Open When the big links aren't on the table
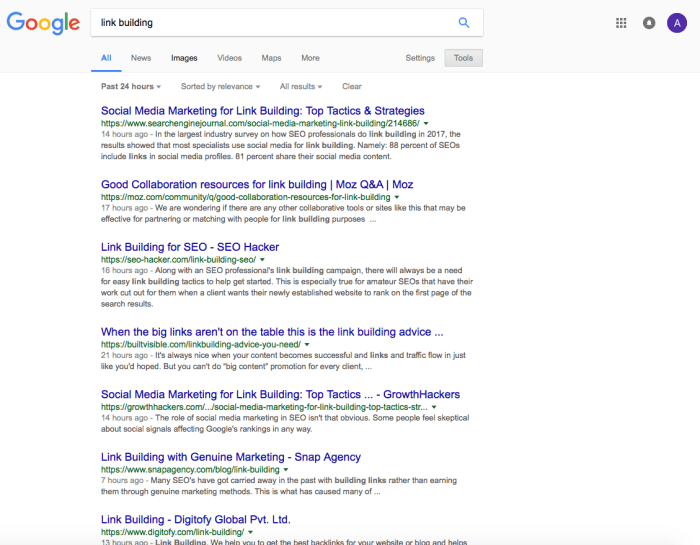700x545 pixels. [x=272, y=332]
